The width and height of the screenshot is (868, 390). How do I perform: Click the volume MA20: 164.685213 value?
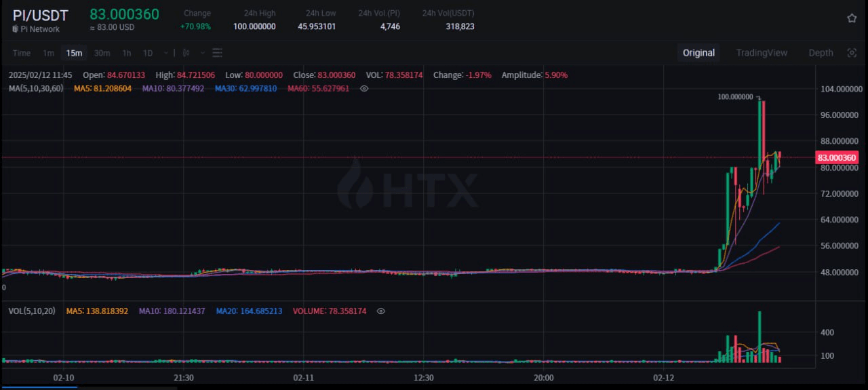(249, 311)
